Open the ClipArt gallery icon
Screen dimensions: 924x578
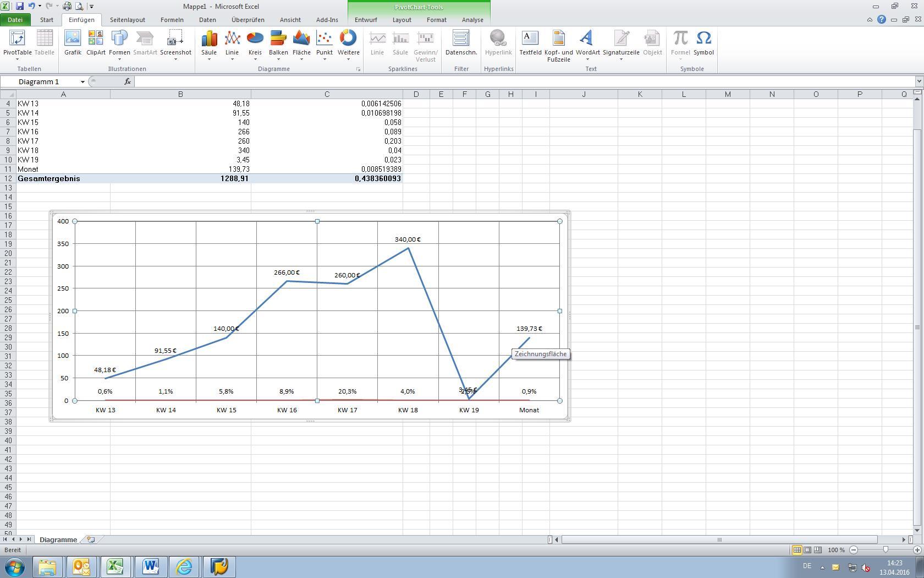[96, 43]
